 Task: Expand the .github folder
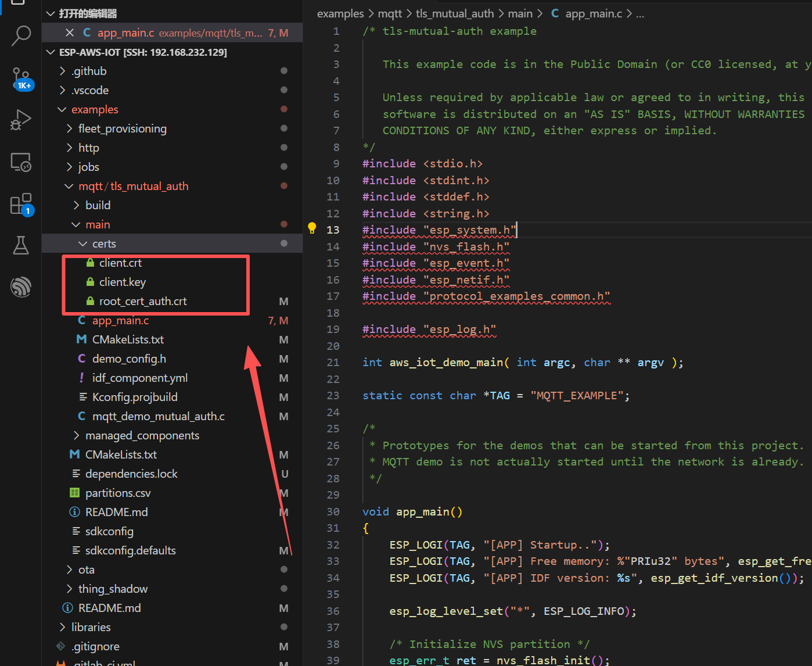tap(63, 71)
